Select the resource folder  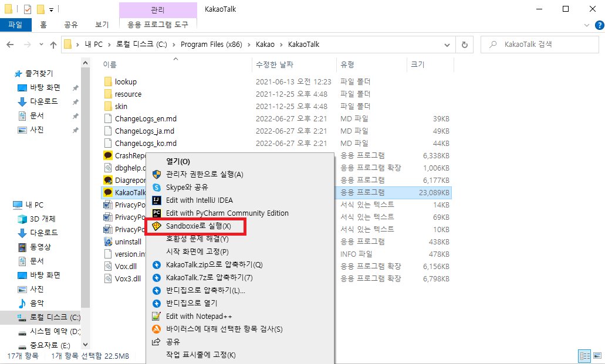coord(128,94)
